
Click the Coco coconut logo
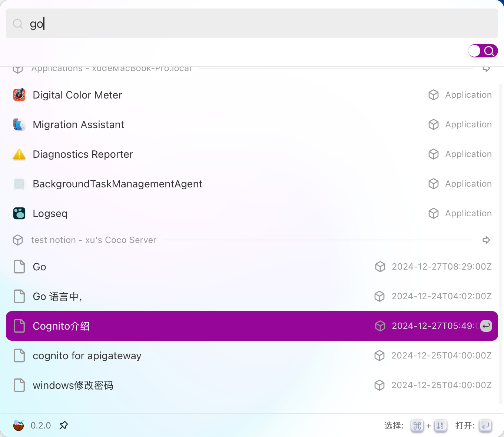(x=19, y=426)
